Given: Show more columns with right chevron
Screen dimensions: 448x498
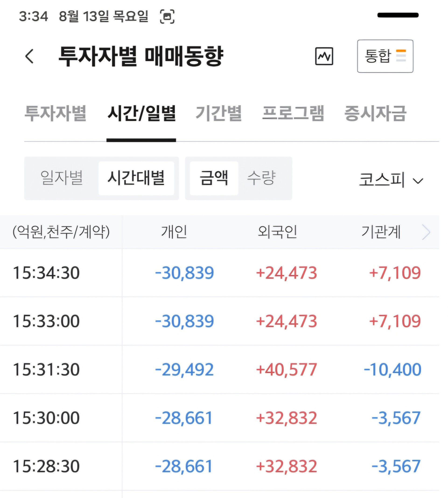Looking at the screenshot, I should tap(426, 232).
